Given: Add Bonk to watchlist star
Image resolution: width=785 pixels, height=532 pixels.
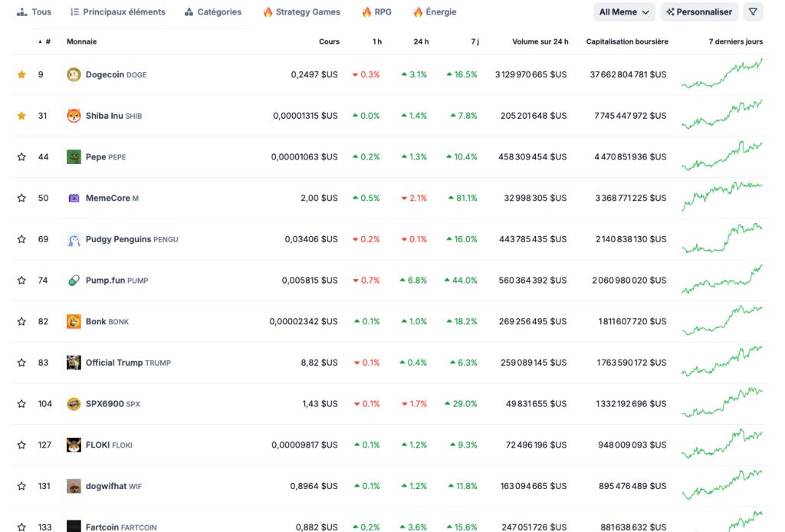Looking at the screenshot, I should [21, 321].
